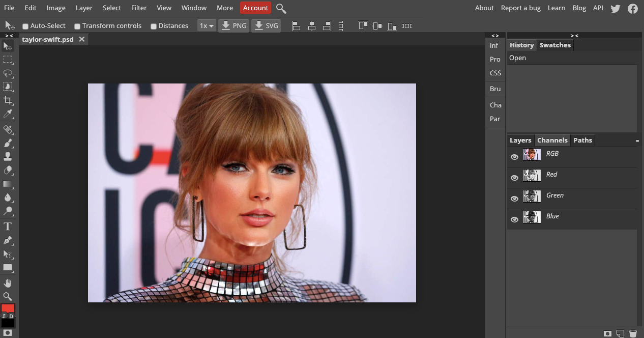Viewport: 644px width, 338px height.
Task: Choose the Gradient tool
Action: [8, 184]
